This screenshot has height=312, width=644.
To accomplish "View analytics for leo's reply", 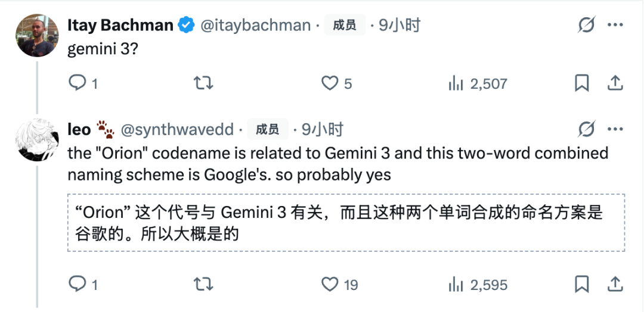I will [x=456, y=284].
